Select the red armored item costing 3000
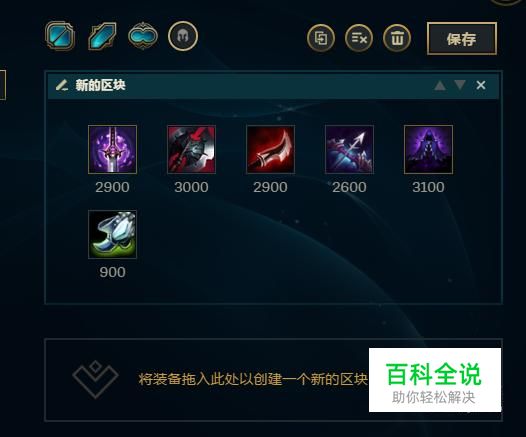 pyautogui.click(x=191, y=149)
